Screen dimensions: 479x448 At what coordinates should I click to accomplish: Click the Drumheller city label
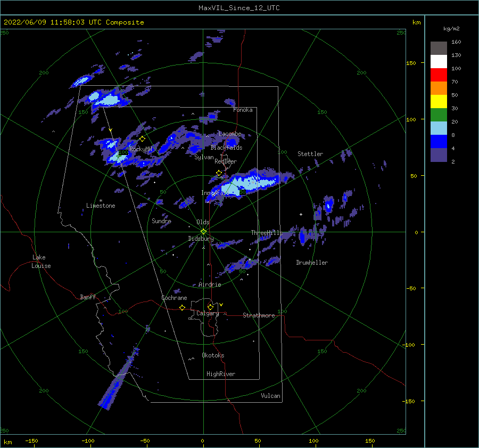[x=312, y=263]
